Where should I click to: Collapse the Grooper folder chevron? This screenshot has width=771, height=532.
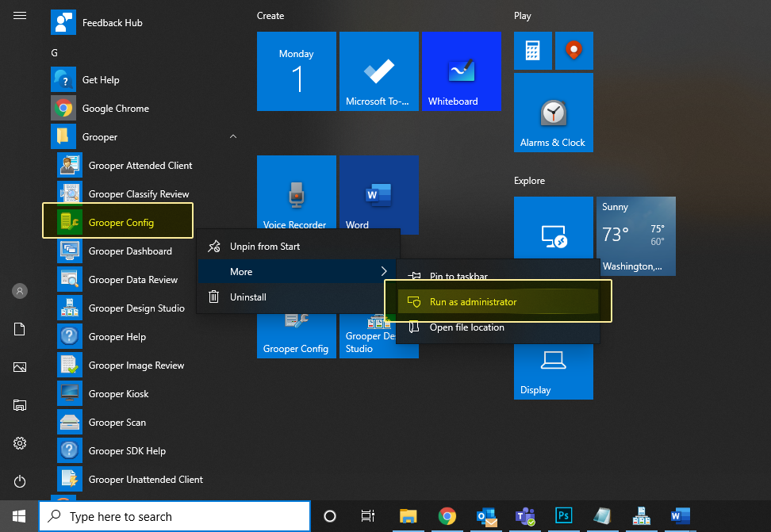233,137
